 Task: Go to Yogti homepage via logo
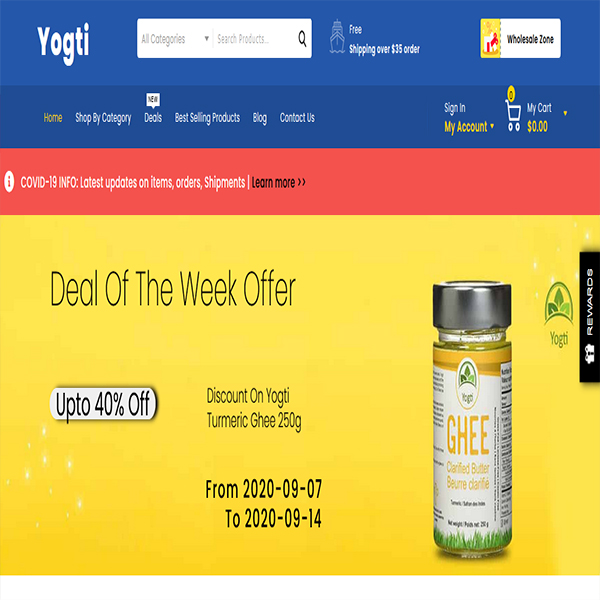coord(64,42)
